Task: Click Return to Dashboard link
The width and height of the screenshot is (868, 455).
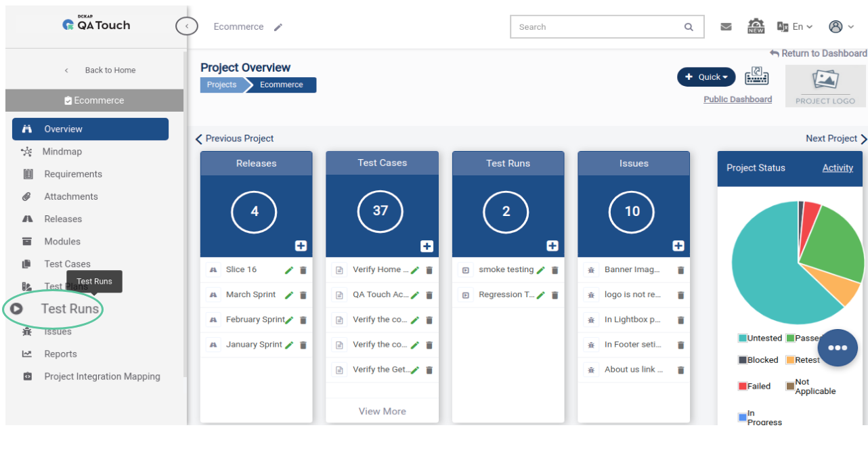Action: tap(818, 53)
